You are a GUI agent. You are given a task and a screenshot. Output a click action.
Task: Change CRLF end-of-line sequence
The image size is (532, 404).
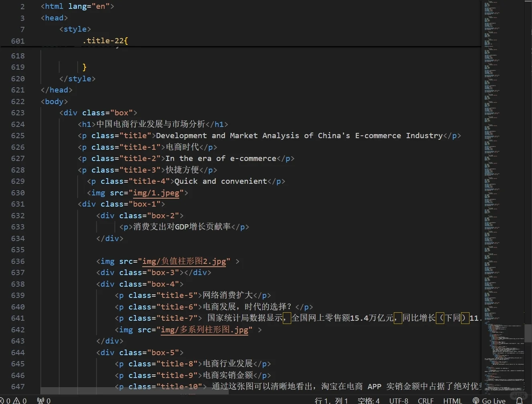click(x=425, y=401)
